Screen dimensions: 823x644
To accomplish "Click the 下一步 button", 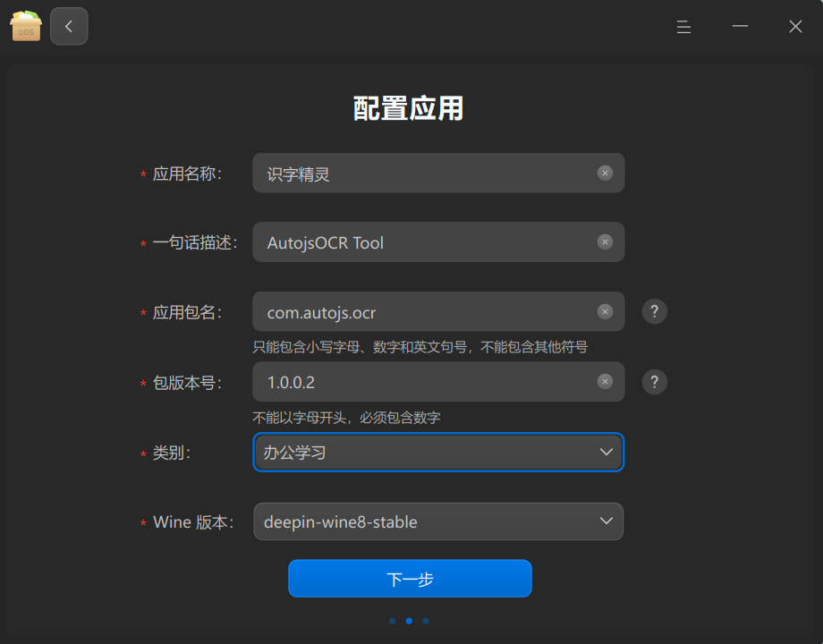I will (410, 579).
